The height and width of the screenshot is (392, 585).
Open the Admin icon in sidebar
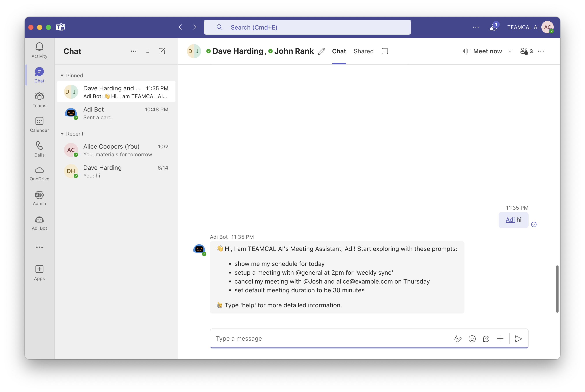(40, 198)
